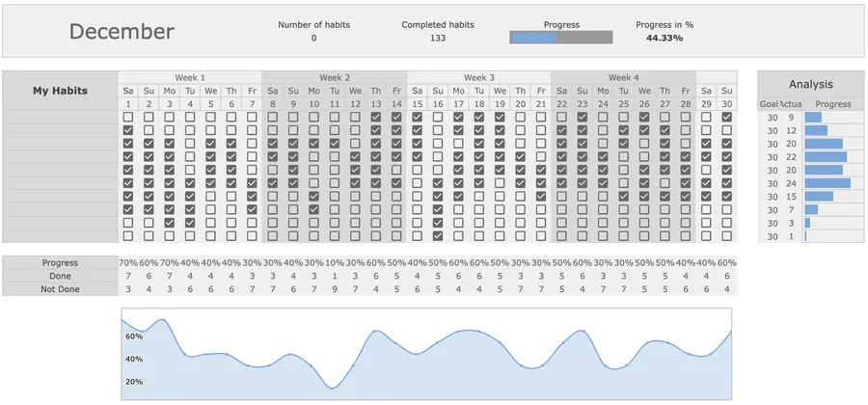Select the December month title
This screenshot has height=405, width=868.
(122, 32)
